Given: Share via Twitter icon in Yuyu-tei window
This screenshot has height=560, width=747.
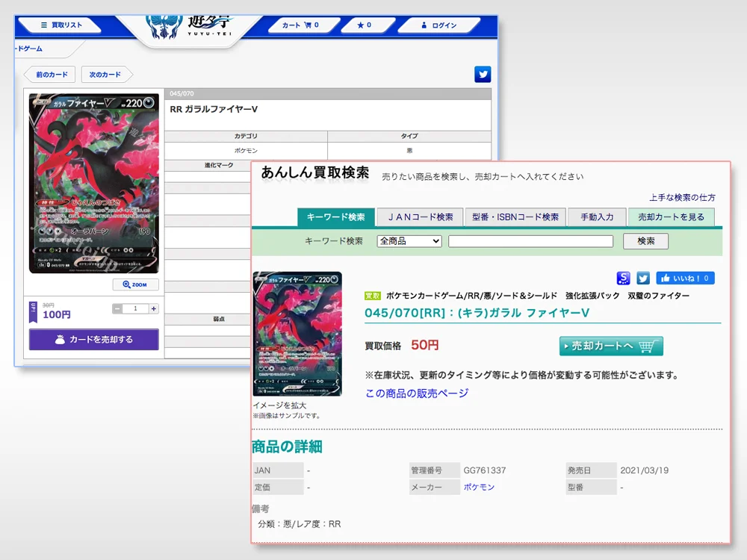Looking at the screenshot, I should 483,74.
